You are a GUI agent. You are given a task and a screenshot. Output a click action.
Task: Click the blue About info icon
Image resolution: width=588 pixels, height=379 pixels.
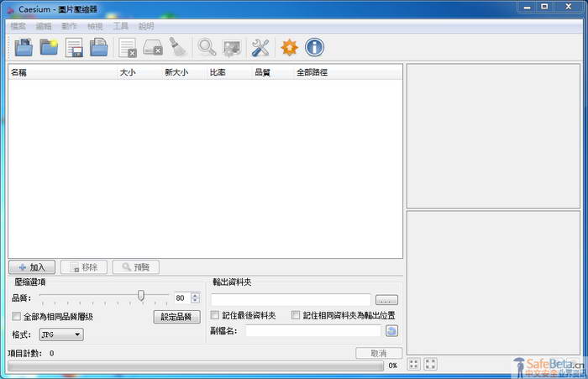point(314,47)
